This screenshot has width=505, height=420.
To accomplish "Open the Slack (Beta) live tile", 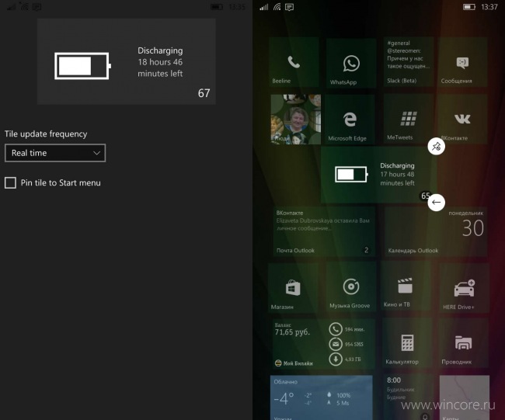I will 409,62.
